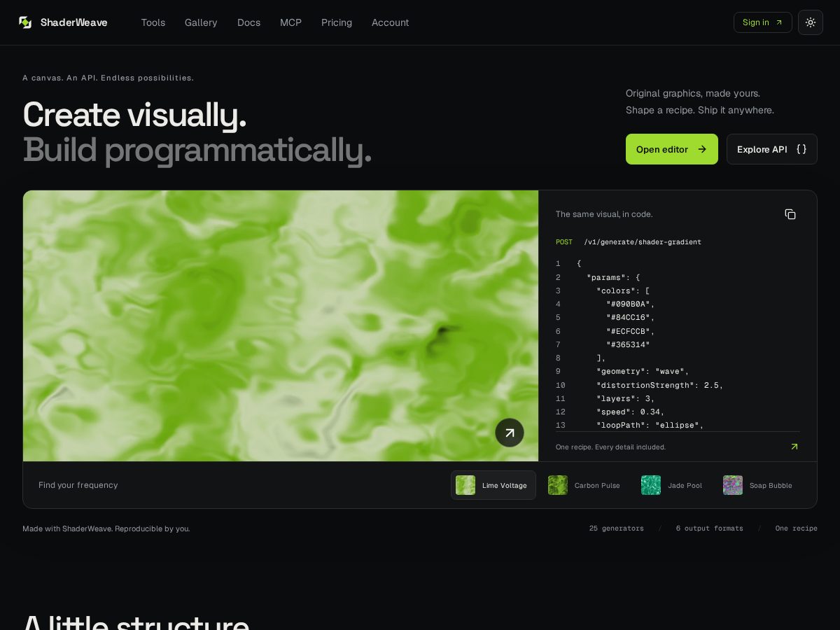Open the Docs nav item
Screen dimensions: 840x630
pos(248,22)
